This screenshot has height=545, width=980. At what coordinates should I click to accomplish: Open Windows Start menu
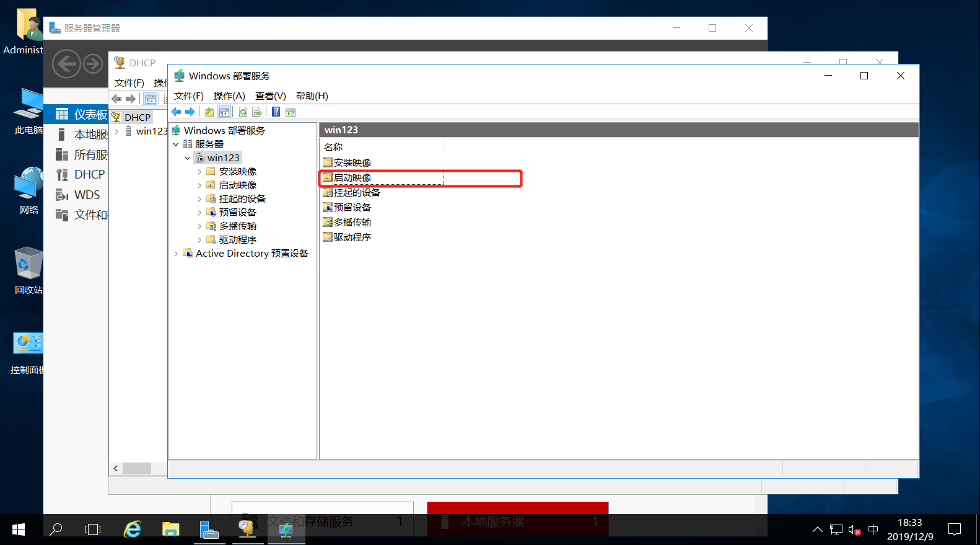tap(19, 529)
